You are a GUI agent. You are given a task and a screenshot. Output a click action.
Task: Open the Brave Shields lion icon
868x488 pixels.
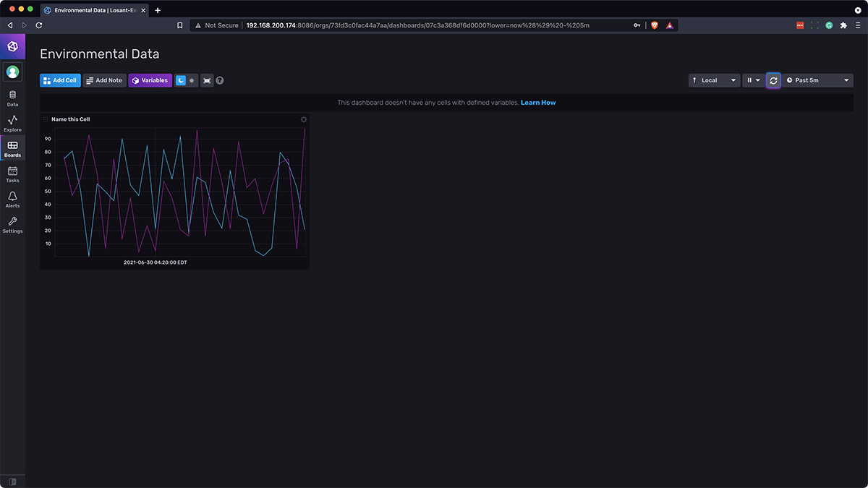[655, 25]
